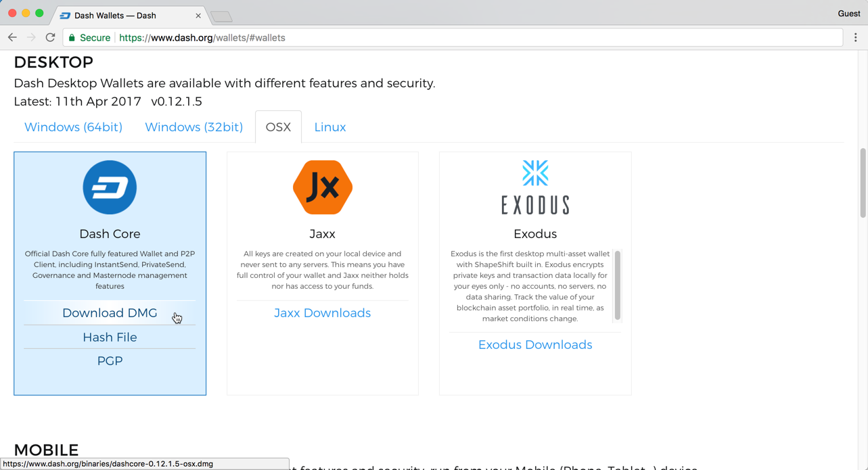The height and width of the screenshot is (470, 868).
Task: Click the Jaxx logo
Action: (323, 187)
